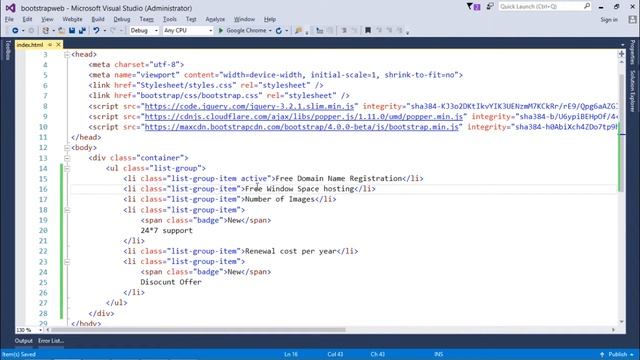This screenshot has height=360, width=640.
Task: Open the Output panel tab
Action: coord(23,341)
